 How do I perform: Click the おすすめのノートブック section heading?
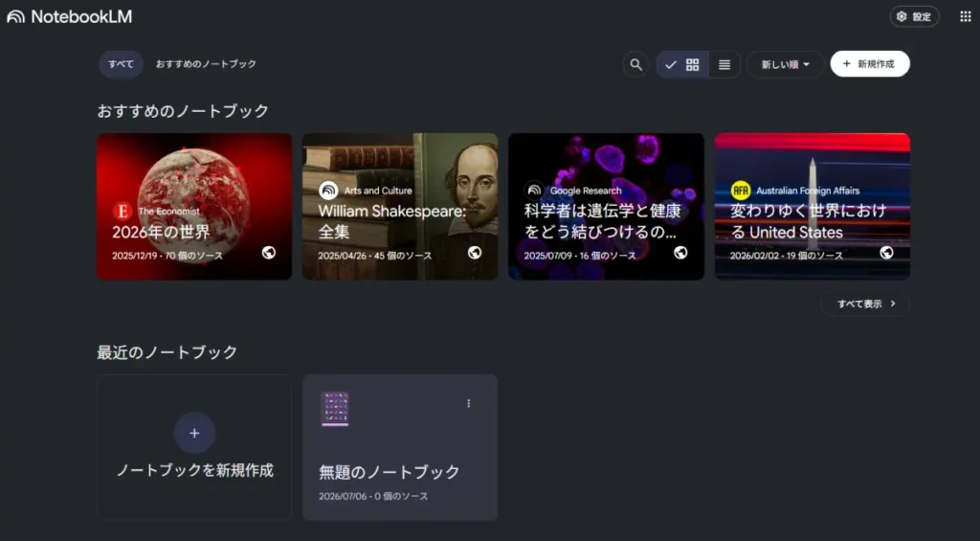point(183,111)
